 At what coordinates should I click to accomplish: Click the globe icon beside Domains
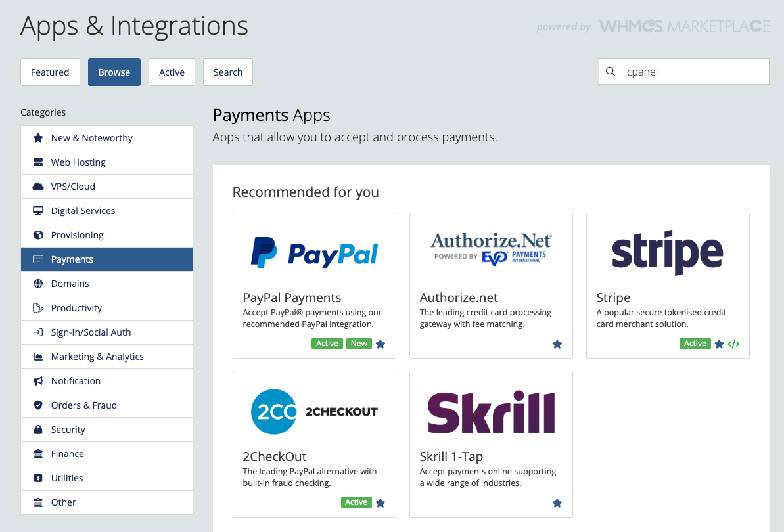pos(38,284)
